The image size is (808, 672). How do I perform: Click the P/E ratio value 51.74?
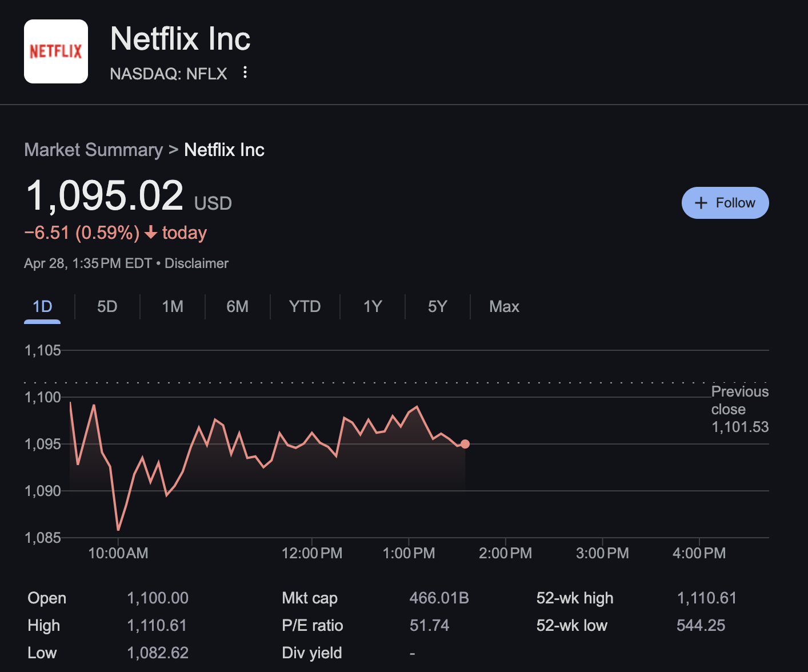click(x=430, y=626)
